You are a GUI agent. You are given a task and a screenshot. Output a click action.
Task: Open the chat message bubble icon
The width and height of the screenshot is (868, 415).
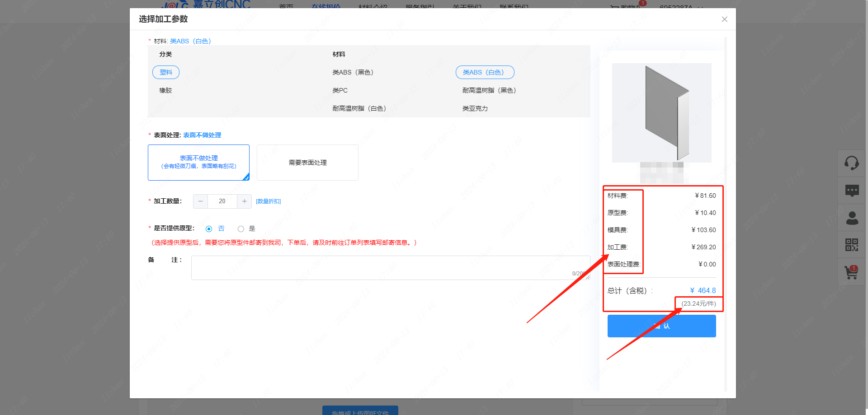point(851,191)
